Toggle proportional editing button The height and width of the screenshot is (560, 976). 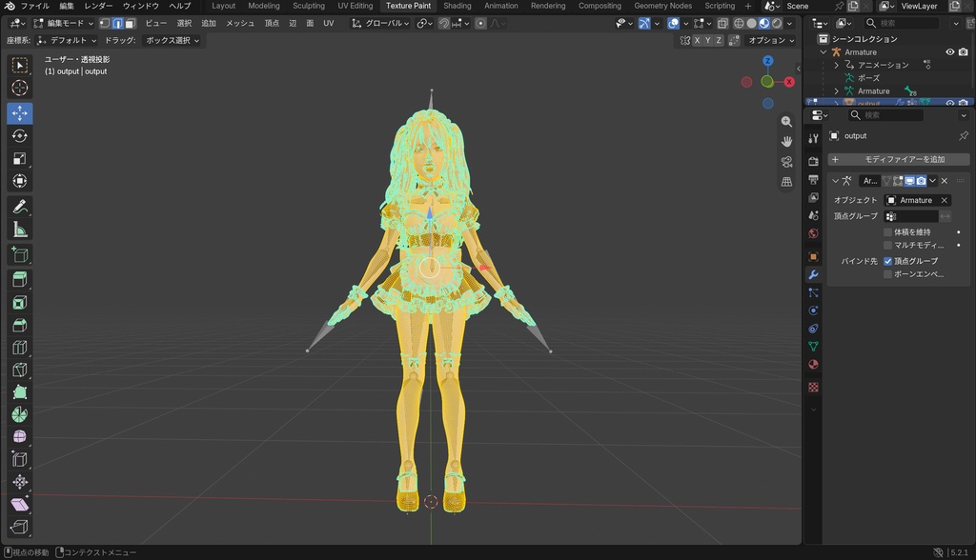[480, 23]
